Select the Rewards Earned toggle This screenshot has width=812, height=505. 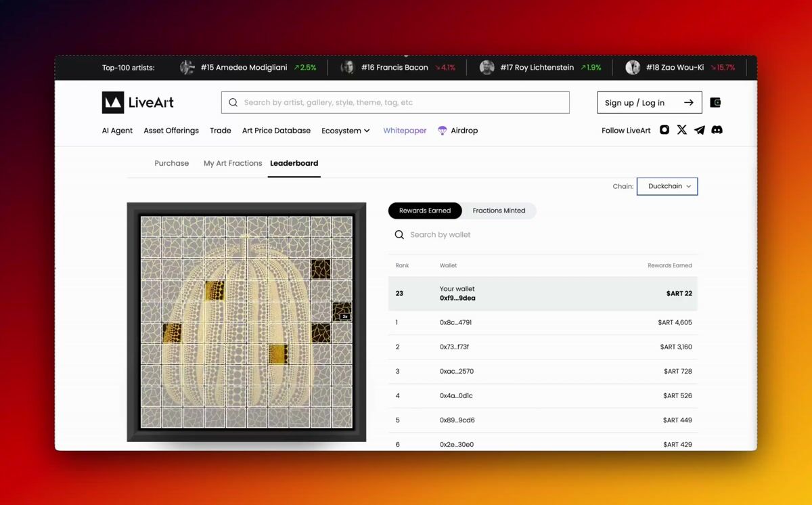[x=425, y=211]
